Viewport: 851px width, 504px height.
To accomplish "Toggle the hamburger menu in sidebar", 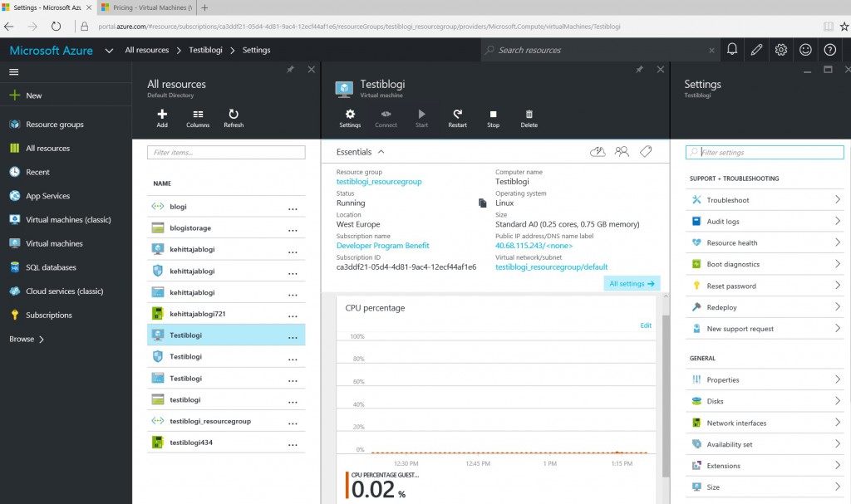I will [x=14, y=71].
